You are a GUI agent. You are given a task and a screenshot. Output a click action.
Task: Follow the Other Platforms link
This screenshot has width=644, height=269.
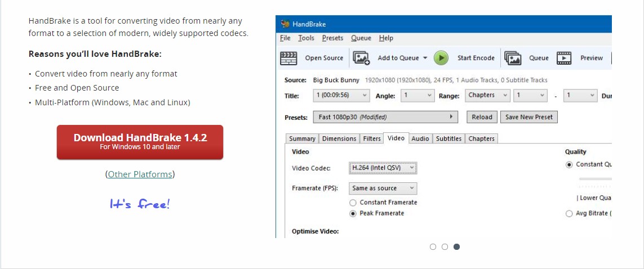(140, 174)
